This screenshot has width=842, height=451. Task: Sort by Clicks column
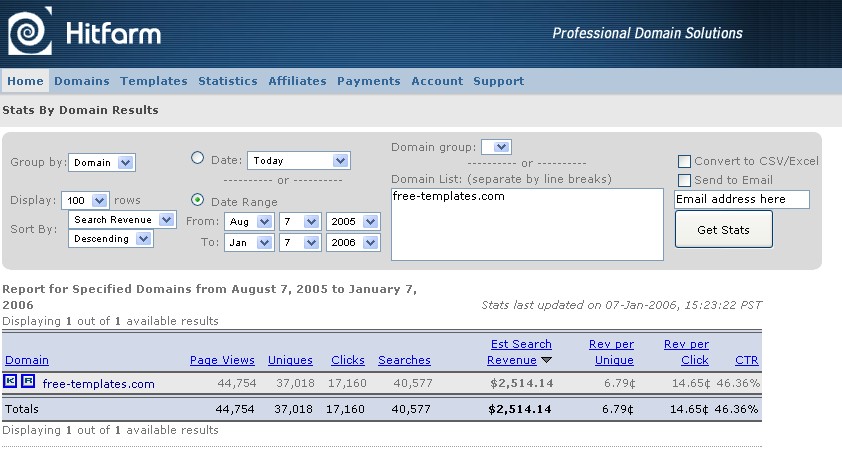[x=348, y=360]
